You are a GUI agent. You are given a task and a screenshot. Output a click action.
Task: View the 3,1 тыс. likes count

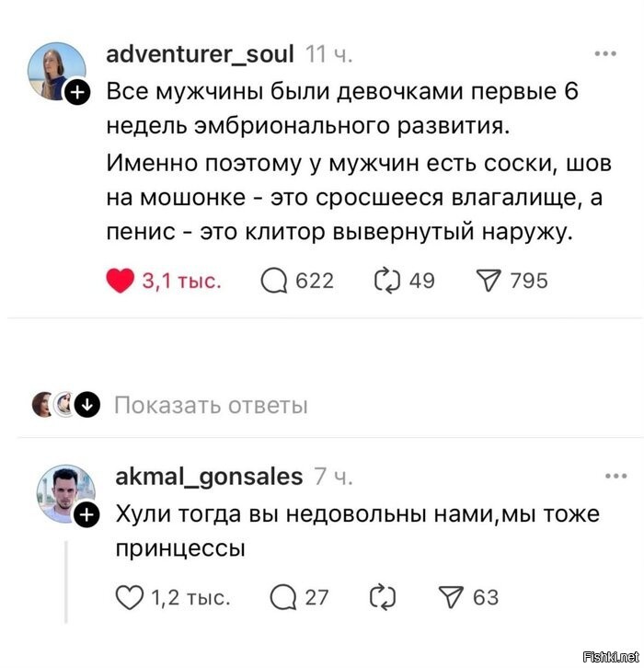tap(182, 281)
